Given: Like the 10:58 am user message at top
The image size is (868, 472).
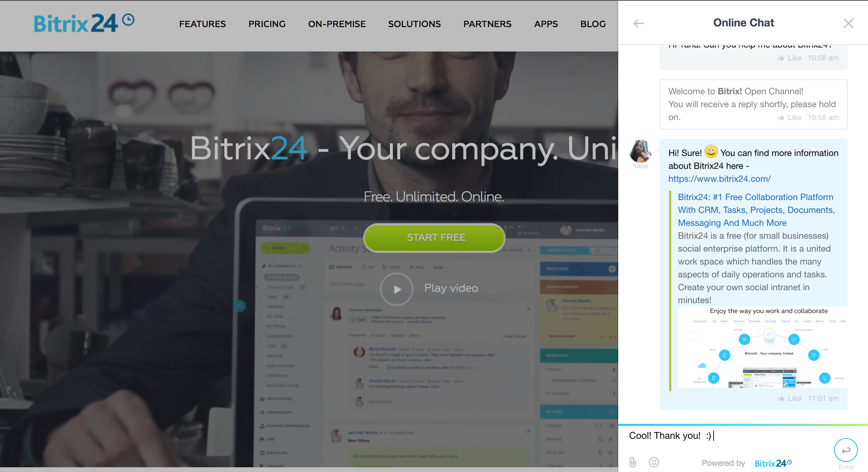Looking at the screenshot, I should pos(790,58).
